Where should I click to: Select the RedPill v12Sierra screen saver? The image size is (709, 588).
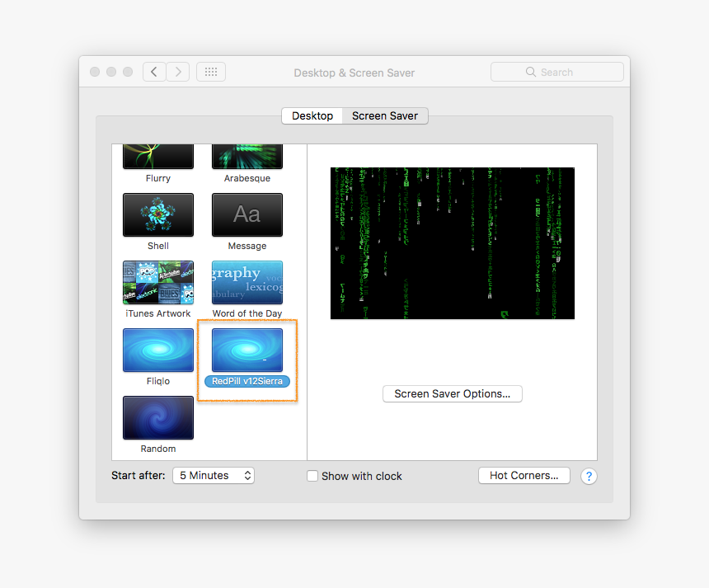pos(247,350)
